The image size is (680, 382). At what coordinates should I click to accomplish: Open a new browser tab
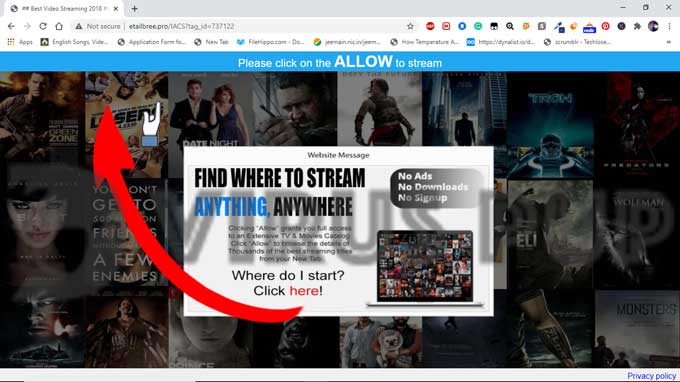click(x=134, y=9)
